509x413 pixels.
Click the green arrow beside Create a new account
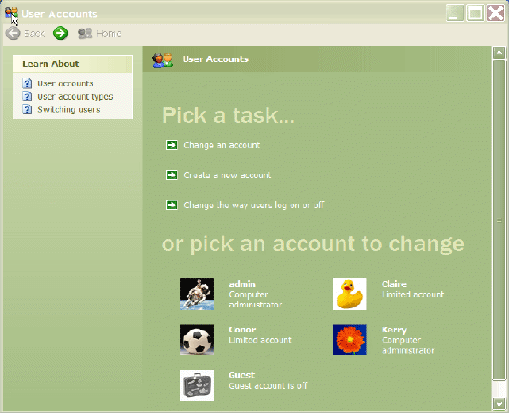coord(172,175)
